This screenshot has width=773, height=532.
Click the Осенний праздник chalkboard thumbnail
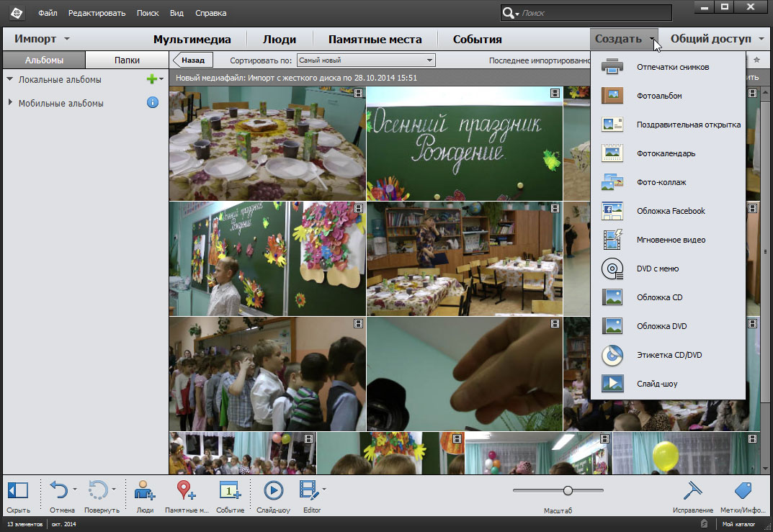(464, 143)
